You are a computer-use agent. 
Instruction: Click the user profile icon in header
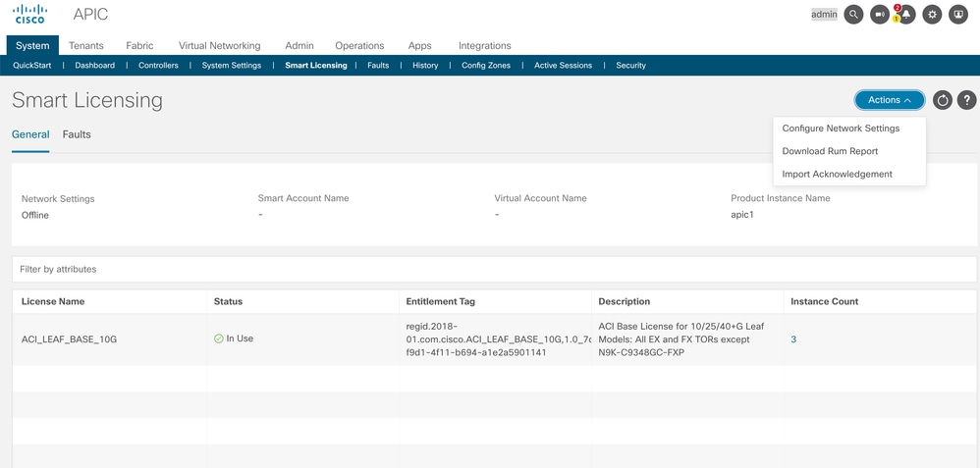click(x=958, y=15)
